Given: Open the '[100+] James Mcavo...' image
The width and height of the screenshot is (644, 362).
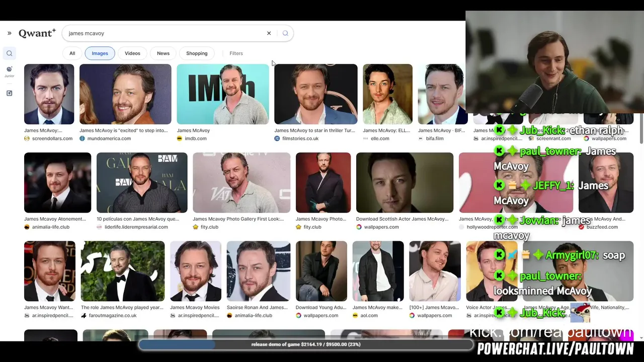Looking at the screenshot, I should coord(435,271).
